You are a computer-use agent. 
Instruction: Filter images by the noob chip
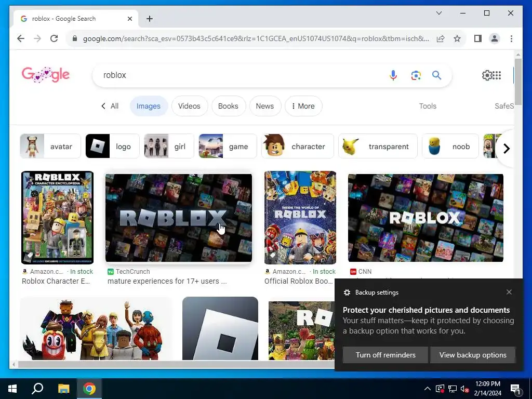(450, 146)
